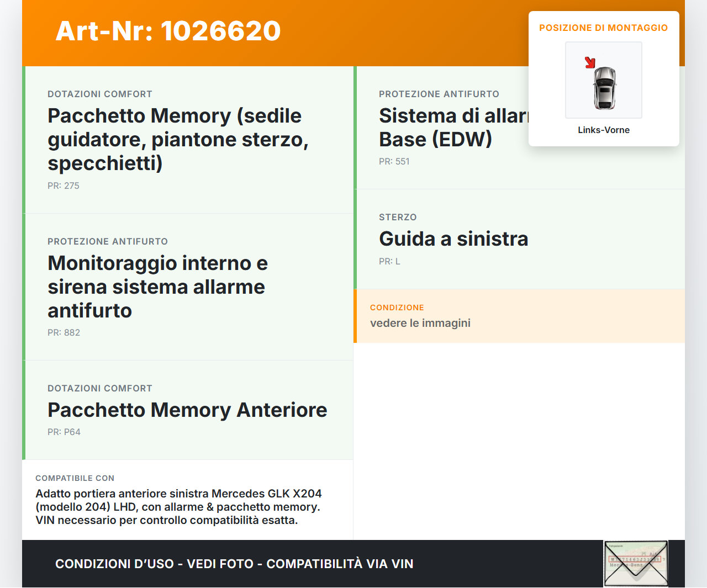Click the POSIZIONE DI MONTAGGIO title
707x588 pixels.
click(603, 28)
